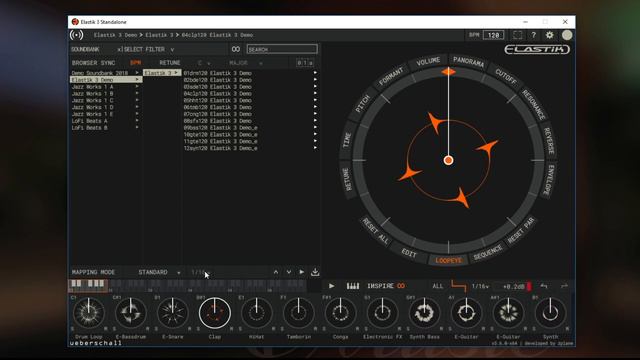Click the undo arrow icon
The width and height of the screenshot is (640, 360).
(544, 286)
